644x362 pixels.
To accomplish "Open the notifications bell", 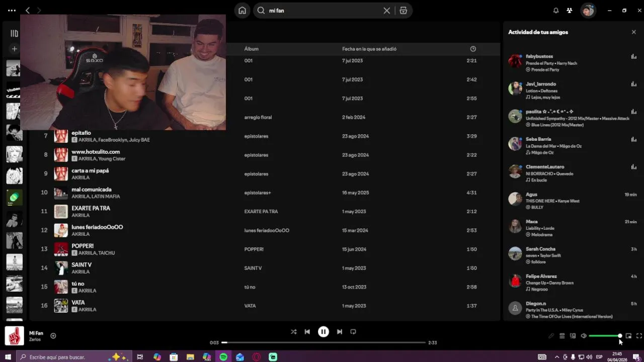I will point(556,11).
